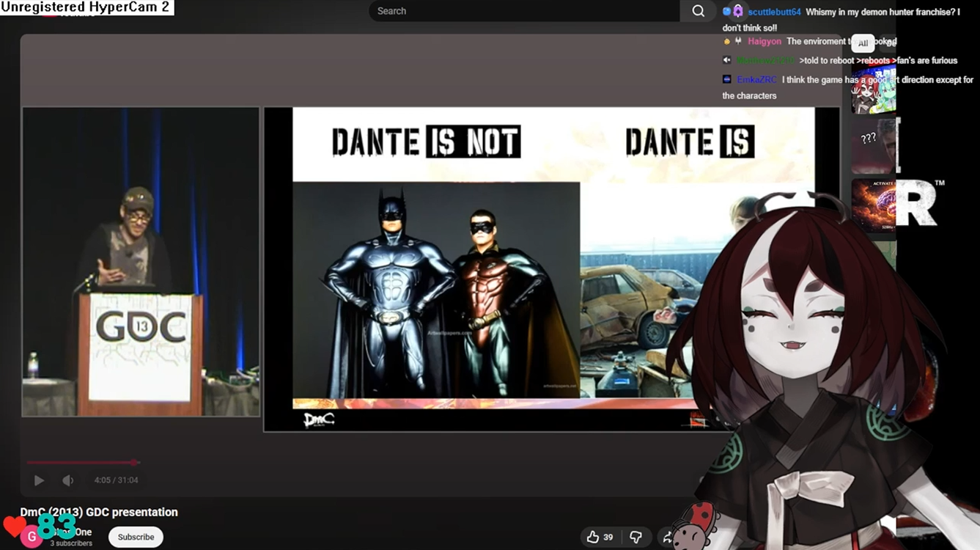
Task: Open the brain 'Activate' recommended video thumbnail
Action: 874,205
